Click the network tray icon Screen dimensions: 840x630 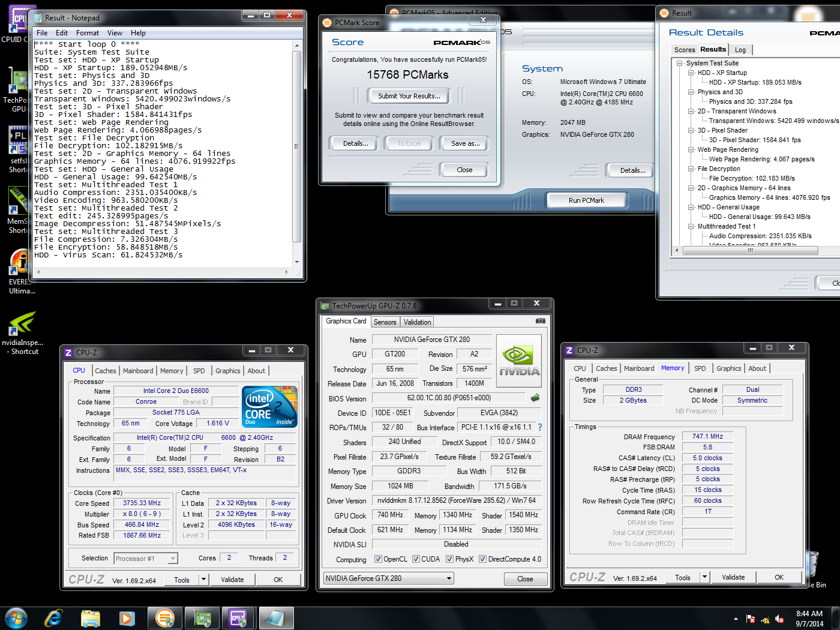pyautogui.click(x=765, y=619)
